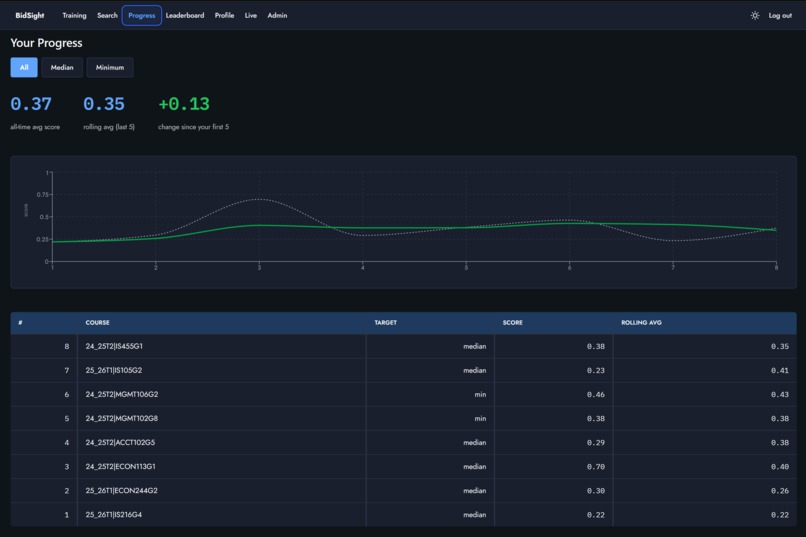Select course 24_25T2|ACCT102G5
The image size is (806, 537).
coord(120,442)
